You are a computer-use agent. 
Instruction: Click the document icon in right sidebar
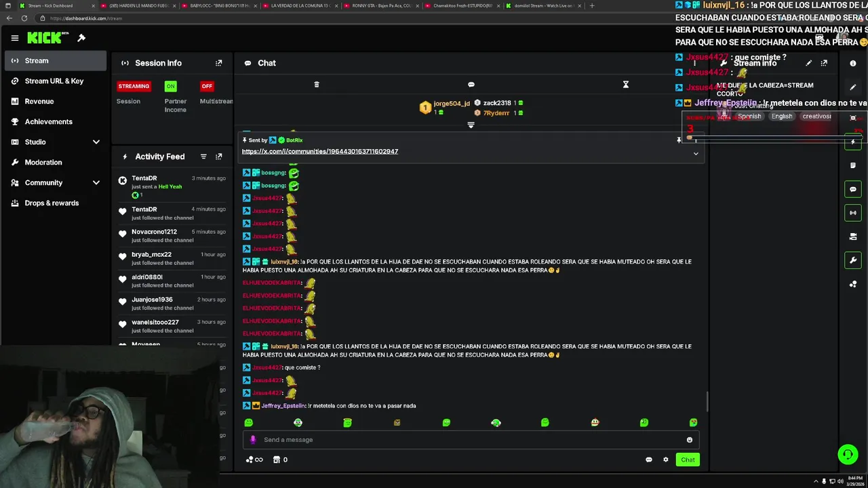853,165
